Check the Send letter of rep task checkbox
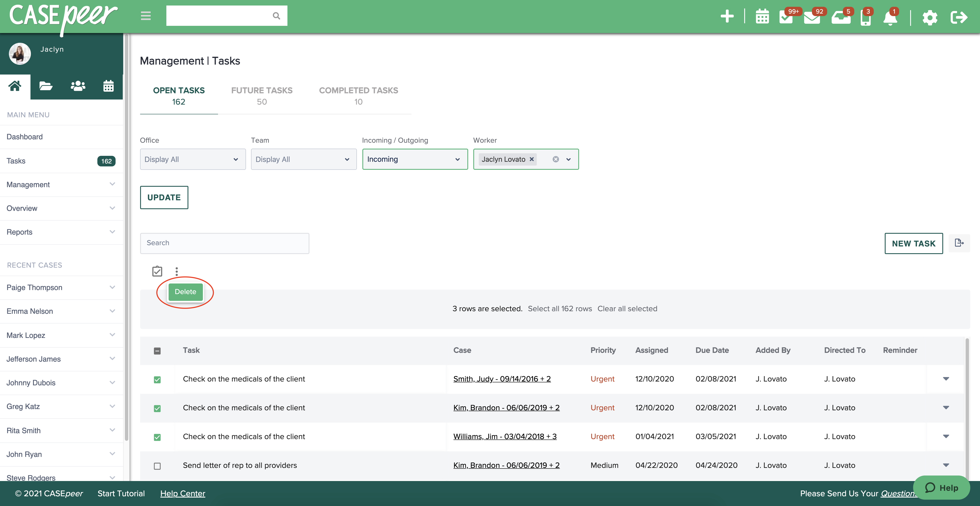 point(157,466)
